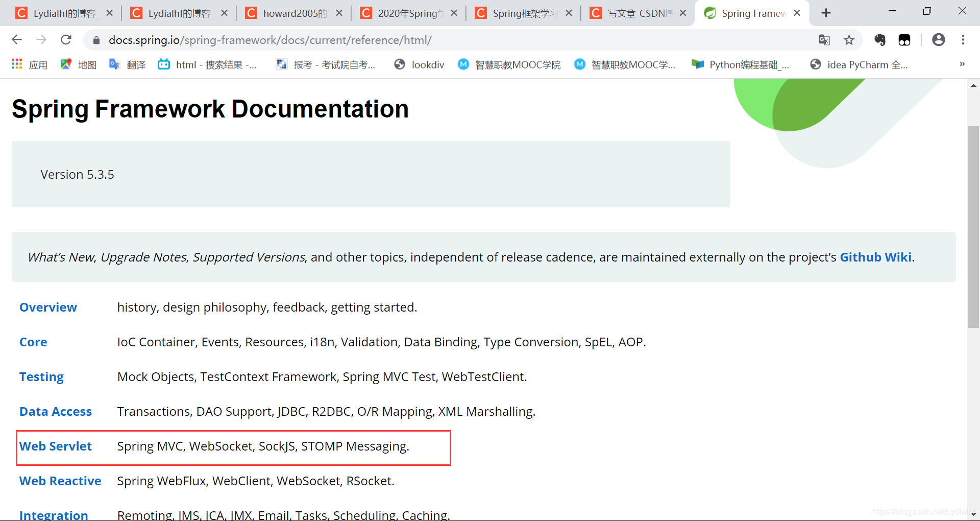Open the 报考 考试院自考 bookmark
Image resolution: width=980 pixels, height=521 pixels.
tap(326, 64)
